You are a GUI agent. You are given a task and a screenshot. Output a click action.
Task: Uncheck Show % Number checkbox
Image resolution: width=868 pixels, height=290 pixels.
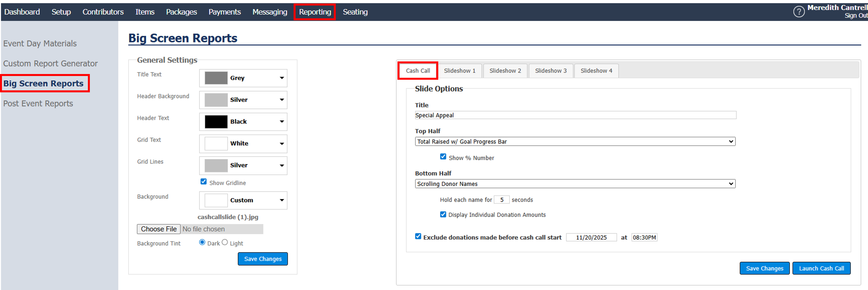443,157
